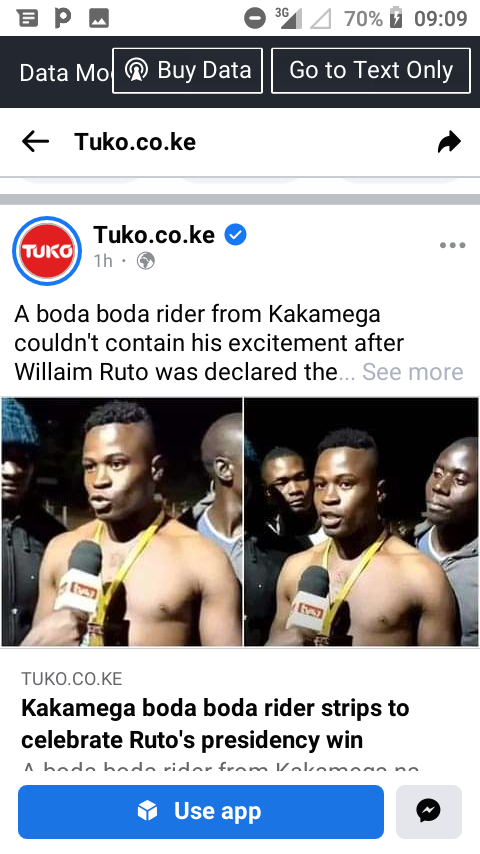Switch to Go to Text Only mode

(371, 70)
